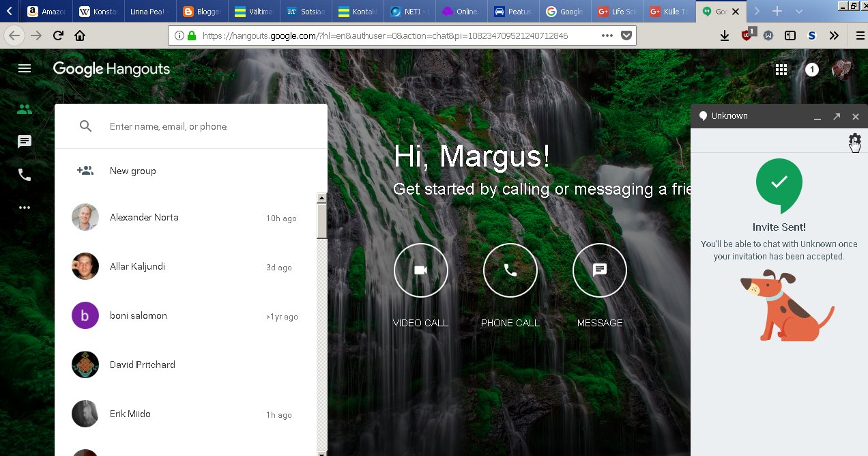Click the search magnifier icon in contacts panel
This screenshot has height=456, width=868.
[85, 126]
